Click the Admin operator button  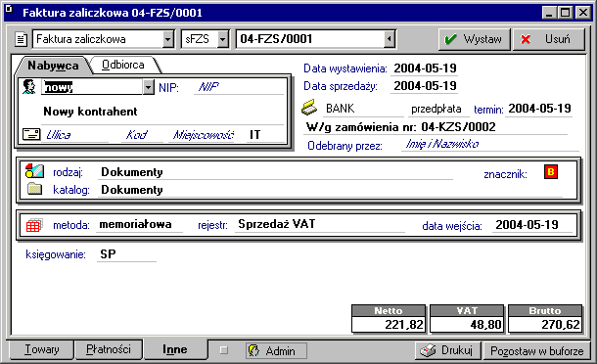276,350
